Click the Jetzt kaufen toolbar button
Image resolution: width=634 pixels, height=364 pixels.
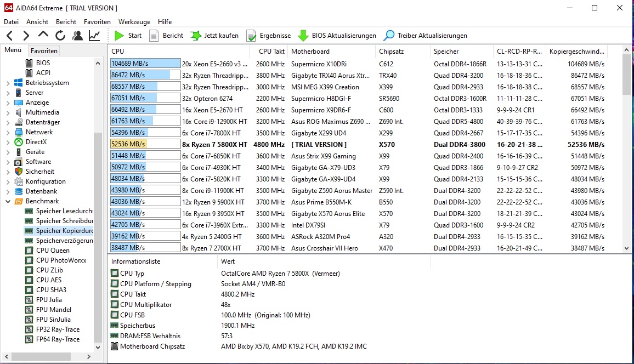[214, 36]
